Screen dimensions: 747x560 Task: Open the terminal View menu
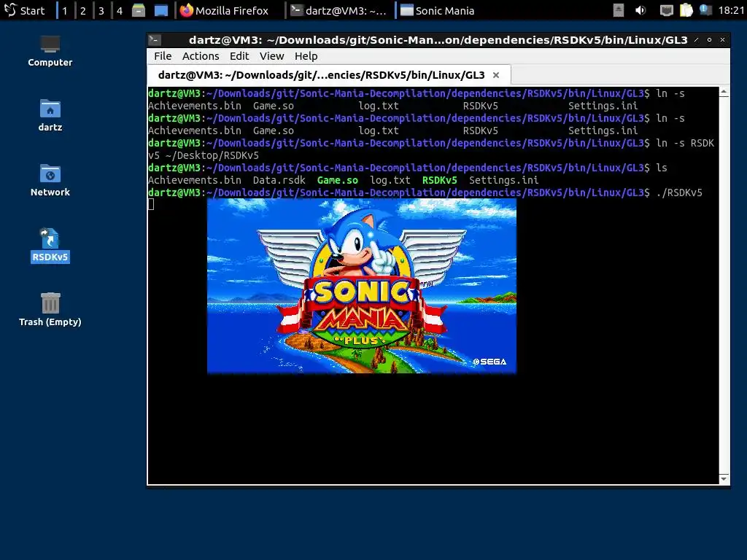tap(271, 56)
